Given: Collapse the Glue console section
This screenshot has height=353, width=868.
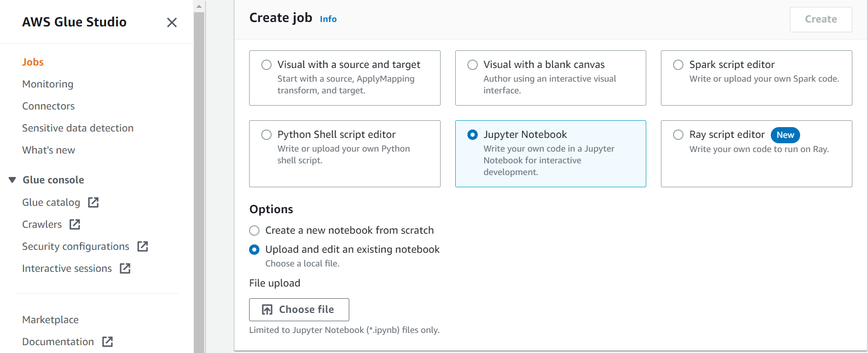Looking at the screenshot, I should [x=12, y=180].
